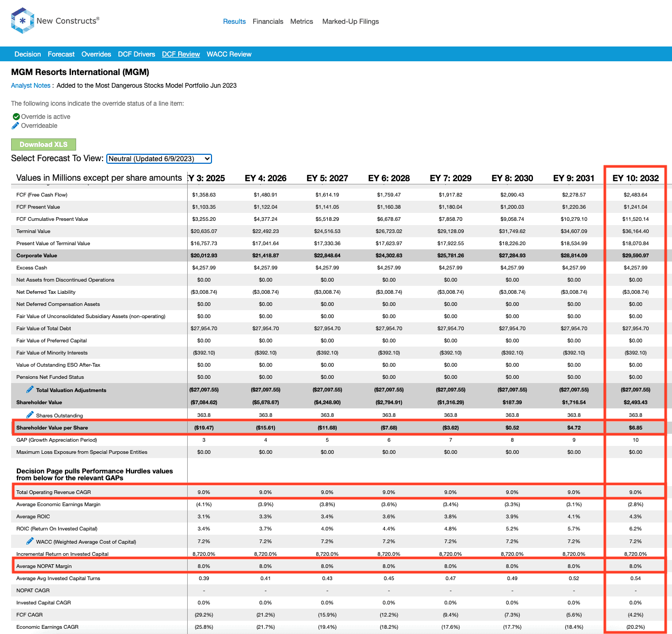672x634 pixels.
Task: Open the Metrics menu
Action: coord(302,22)
